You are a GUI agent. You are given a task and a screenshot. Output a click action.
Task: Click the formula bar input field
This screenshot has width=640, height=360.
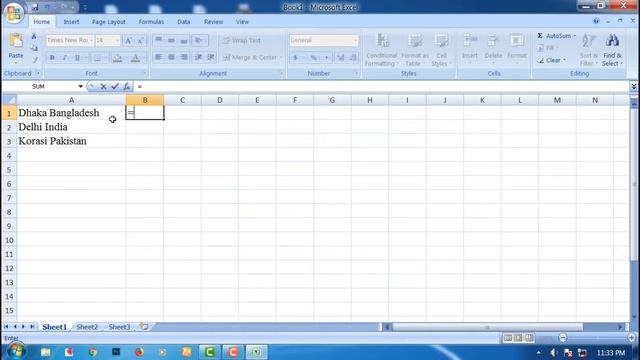point(382,87)
